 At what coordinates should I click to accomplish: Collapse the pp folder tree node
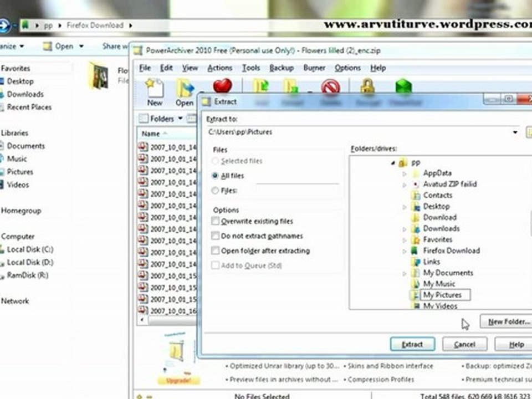pyautogui.click(x=393, y=163)
